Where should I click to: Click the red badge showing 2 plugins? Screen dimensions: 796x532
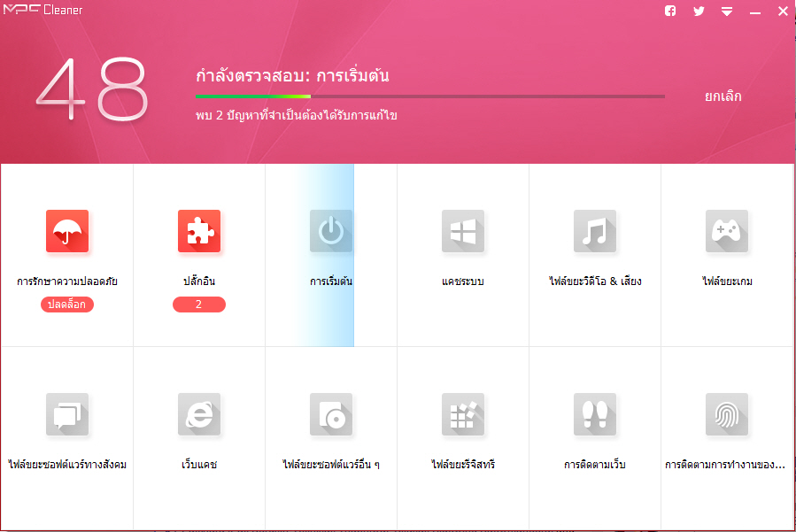pos(199,305)
